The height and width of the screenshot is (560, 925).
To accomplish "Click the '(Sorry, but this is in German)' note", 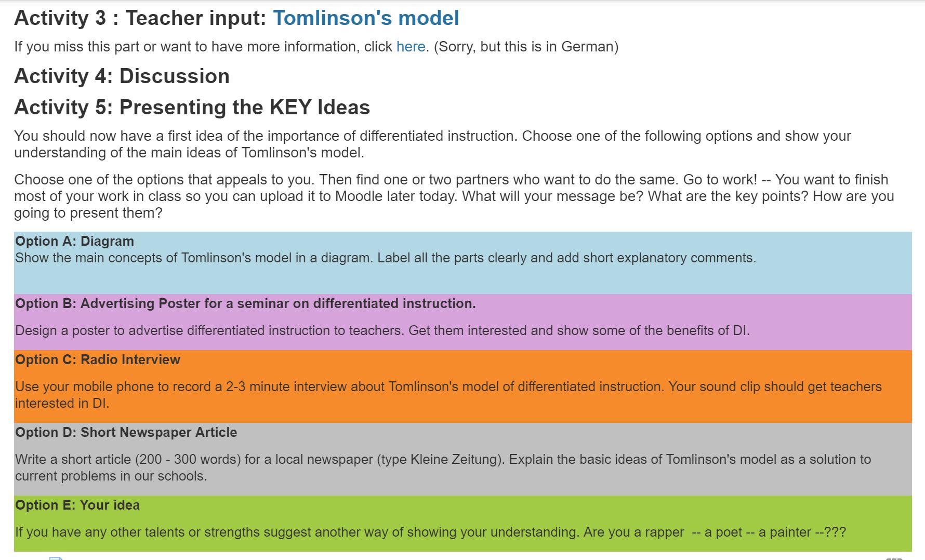I will (x=526, y=47).
